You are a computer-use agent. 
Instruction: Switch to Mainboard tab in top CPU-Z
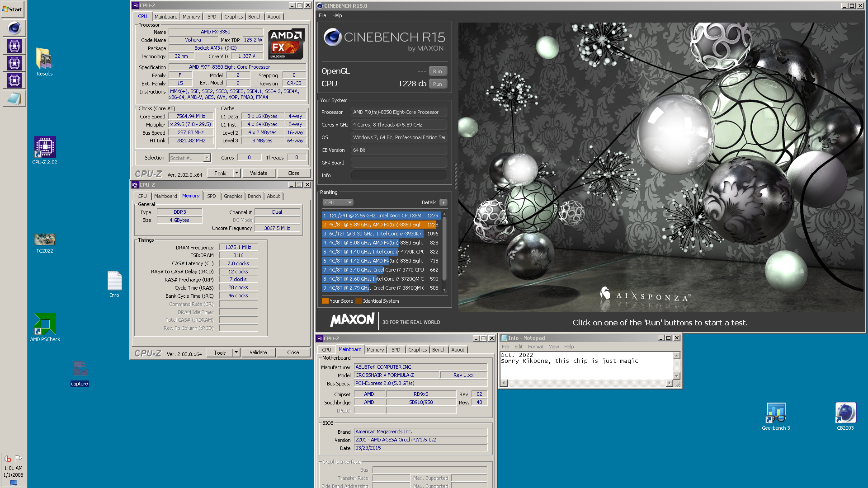pos(166,17)
